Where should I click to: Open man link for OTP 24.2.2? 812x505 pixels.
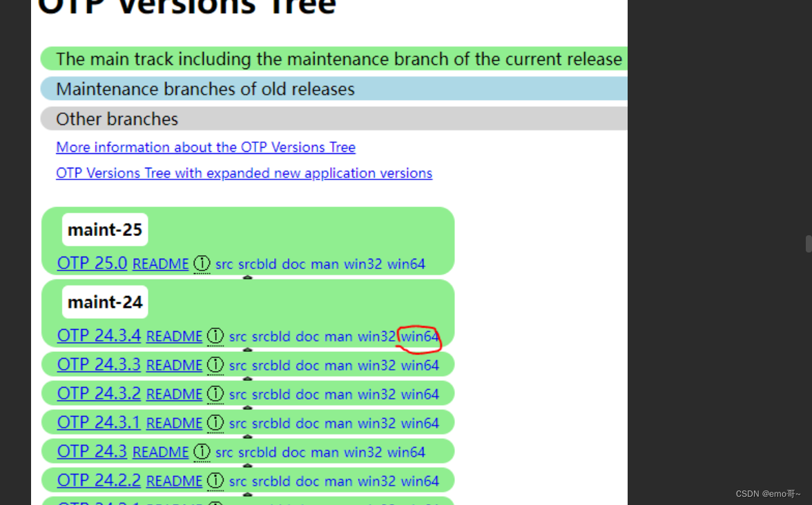tap(338, 482)
